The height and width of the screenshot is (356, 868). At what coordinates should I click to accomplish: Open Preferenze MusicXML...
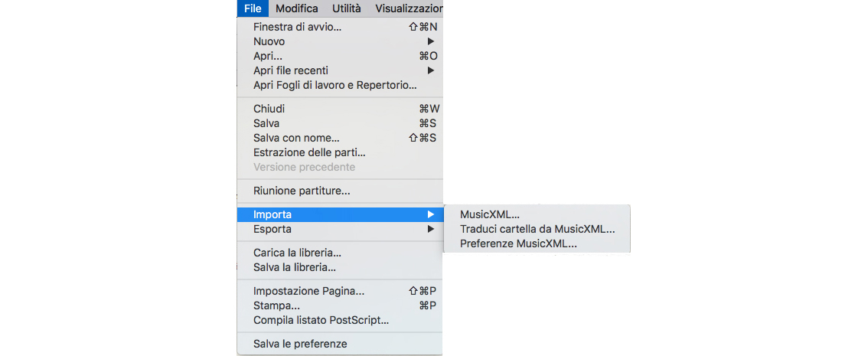[x=518, y=243]
